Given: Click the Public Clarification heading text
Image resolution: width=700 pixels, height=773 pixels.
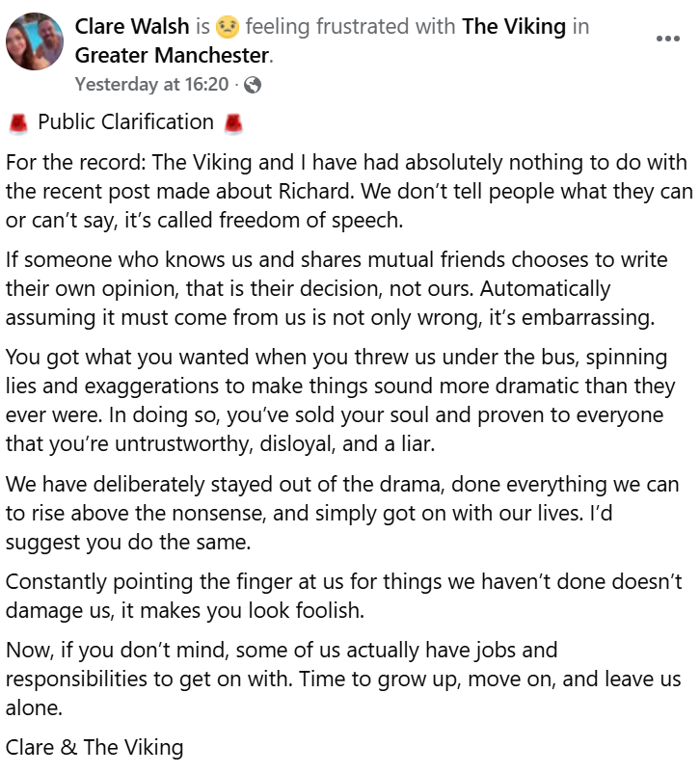Looking at the screenshot, I should coord(125,122).
